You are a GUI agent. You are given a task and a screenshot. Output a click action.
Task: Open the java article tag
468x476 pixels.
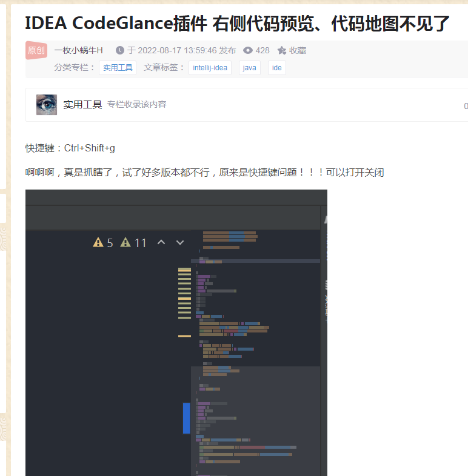pos(250,67)
